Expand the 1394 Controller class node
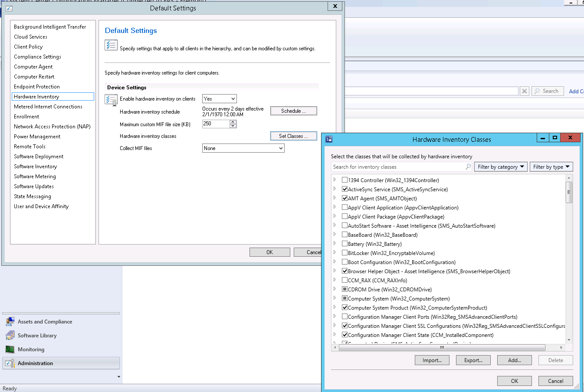584x392 pixels. (335, 180)
